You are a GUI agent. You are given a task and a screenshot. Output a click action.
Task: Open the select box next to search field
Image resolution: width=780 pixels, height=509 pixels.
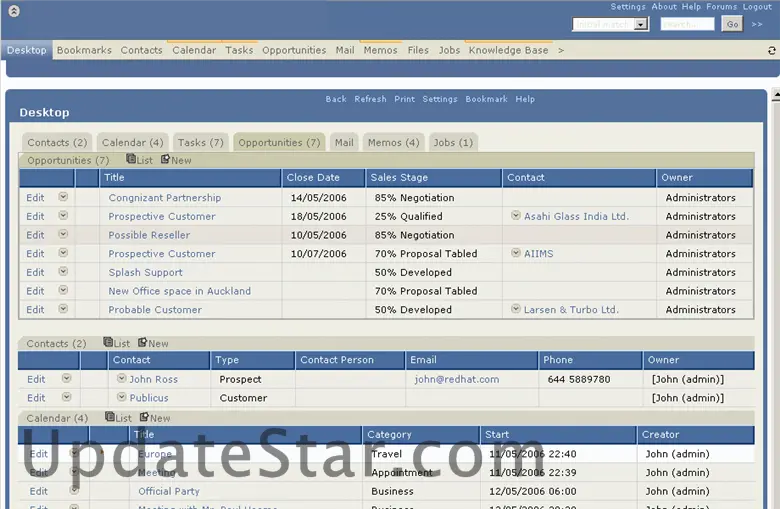coord(641,24)
